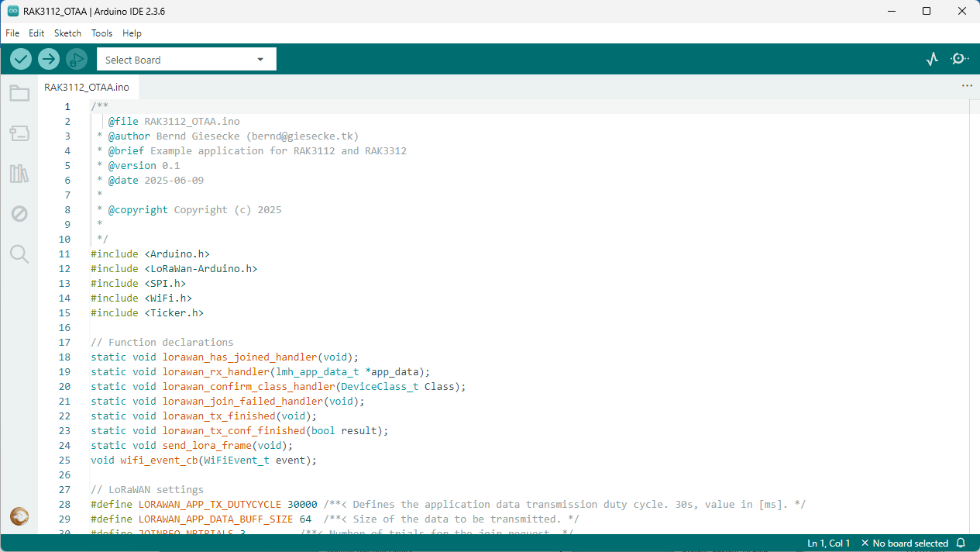The width and height of the screenshot is (980, 552).
Task: Open the Edit menu
Action: click(36, 33)
